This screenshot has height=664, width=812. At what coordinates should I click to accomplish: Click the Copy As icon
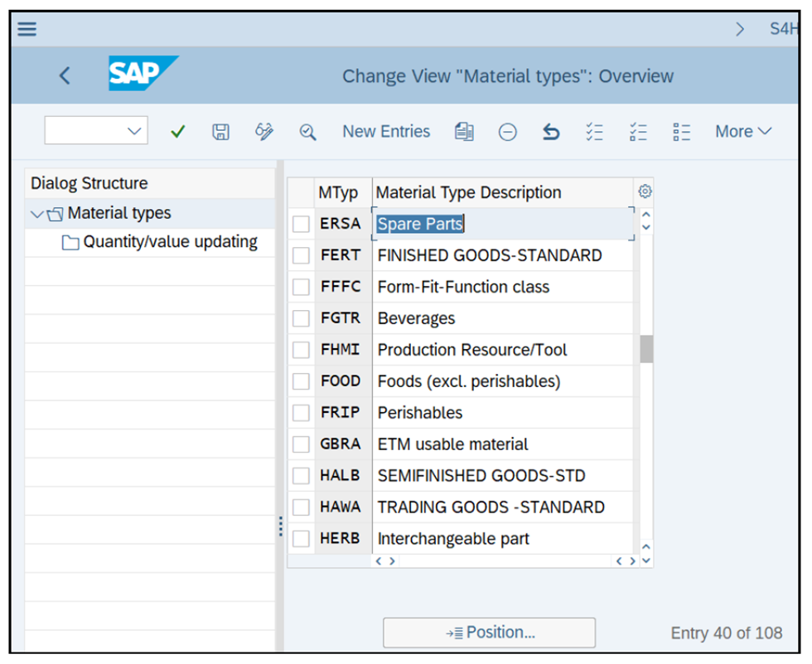[x=464, y=131]
